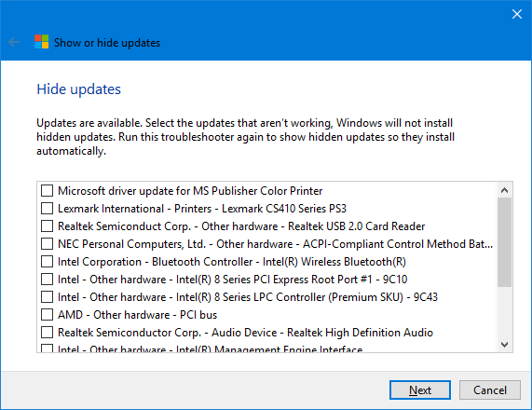Click the Next button
The image size is (532, 410).
point(420,390)
